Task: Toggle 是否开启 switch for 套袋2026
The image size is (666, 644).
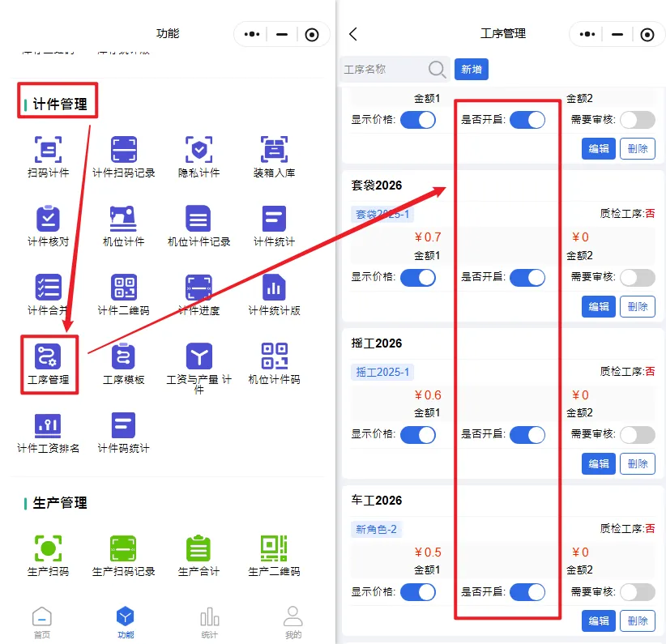Action: tap(527, 277)
